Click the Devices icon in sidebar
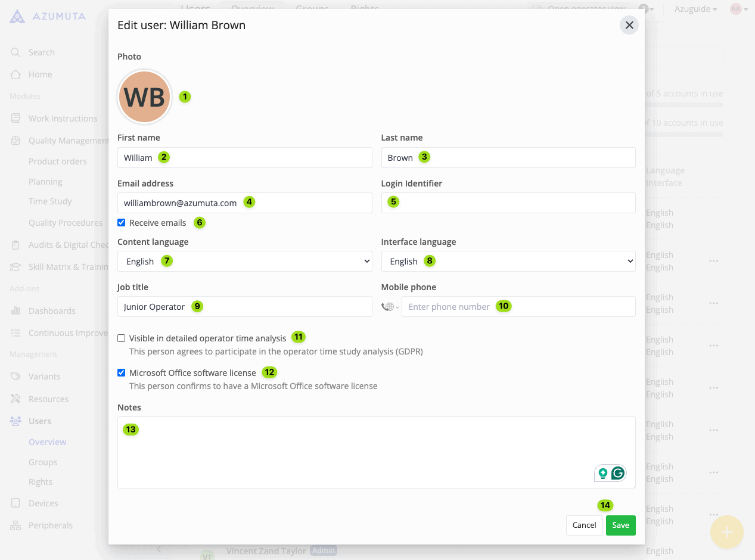 pyautogui.click(x=16, y=503)
